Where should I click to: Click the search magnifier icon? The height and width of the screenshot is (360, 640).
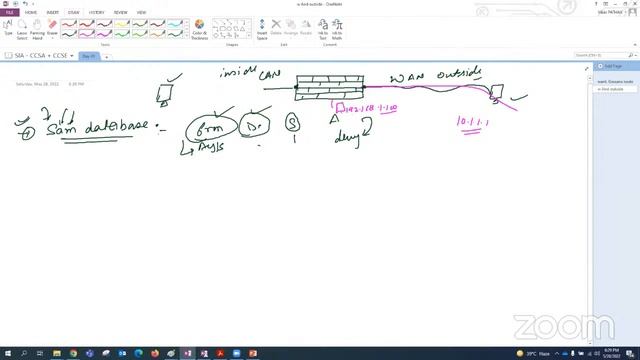(631, 55)
